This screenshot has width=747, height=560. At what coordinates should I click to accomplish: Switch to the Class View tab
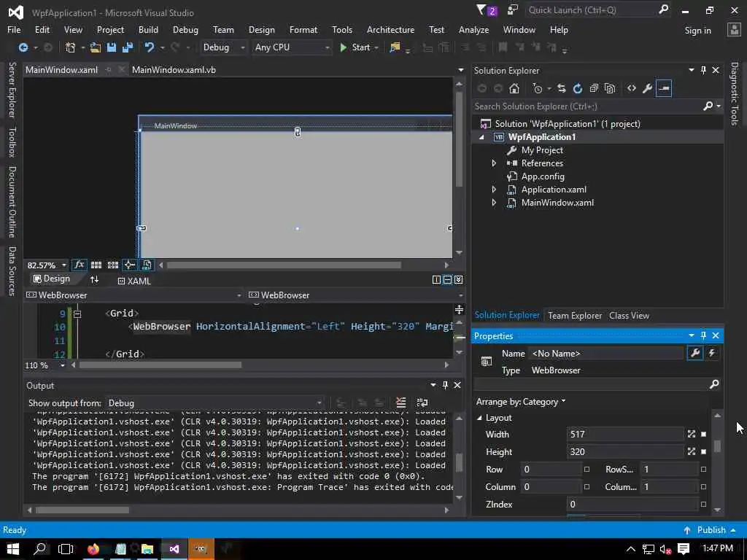(x=629, y=315)
